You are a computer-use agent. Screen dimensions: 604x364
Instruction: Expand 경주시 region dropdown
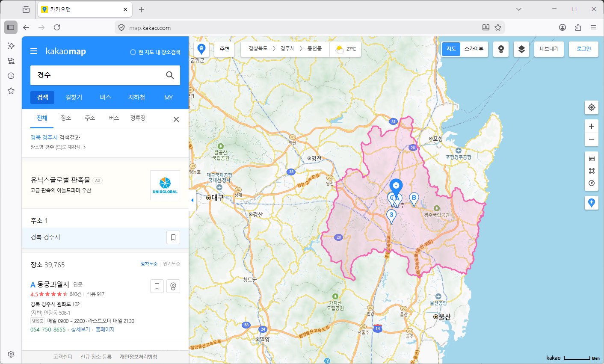287,49
